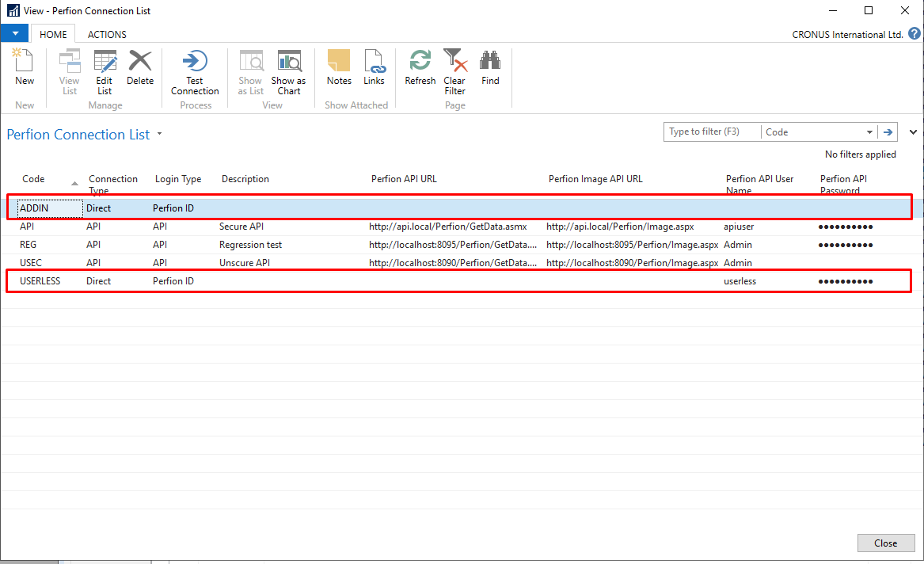
Task: Maximize the Perfion Connection List window
Action: (x=868, y=10)
